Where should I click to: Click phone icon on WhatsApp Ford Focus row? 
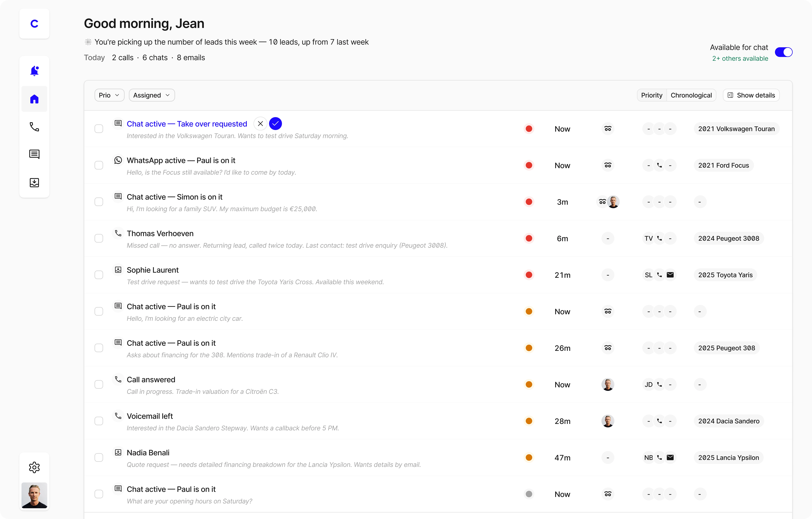click(659, 165)
